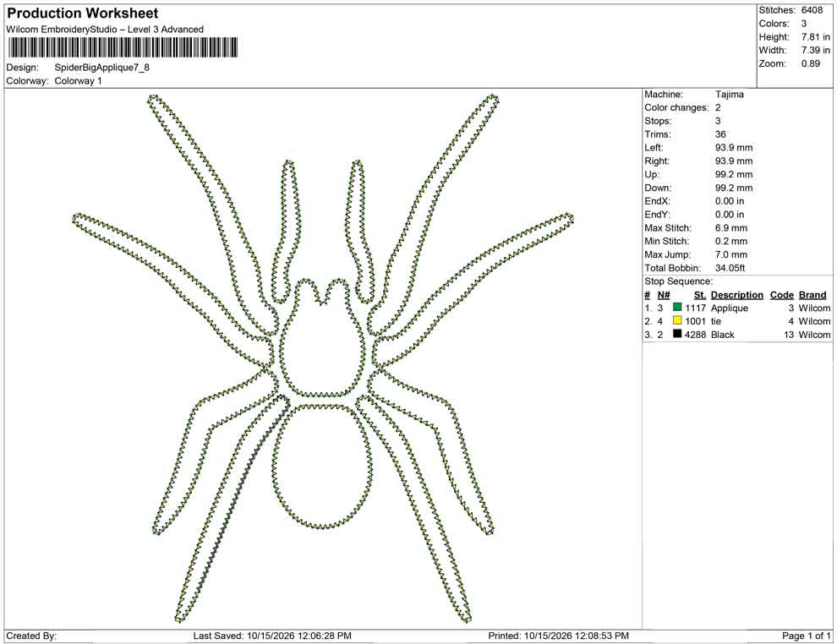Click the 'Production Worksheet' heading
The height and width of the screenshot is (644, 837).
click(x=83, y=14)
